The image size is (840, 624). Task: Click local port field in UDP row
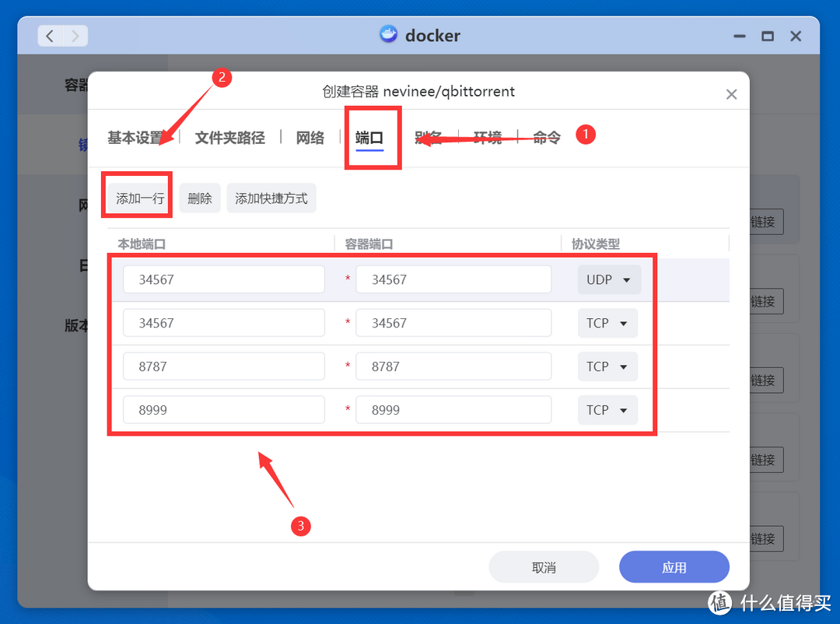pos(224,279)
